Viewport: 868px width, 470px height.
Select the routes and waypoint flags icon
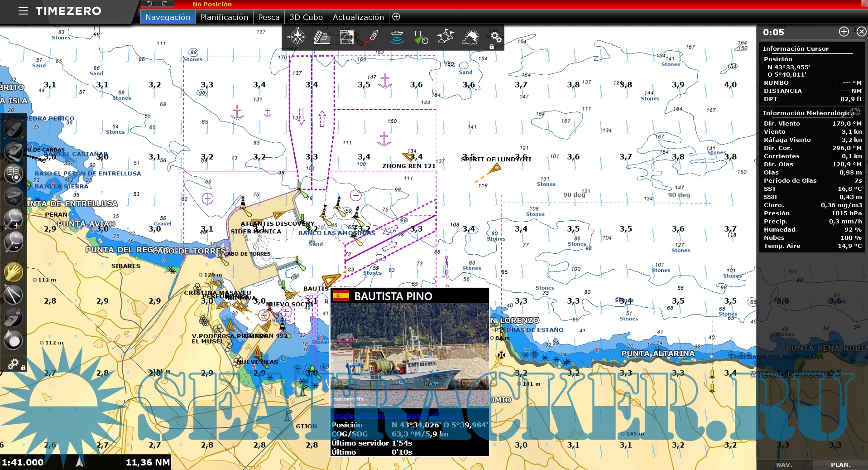coord(445,37)
